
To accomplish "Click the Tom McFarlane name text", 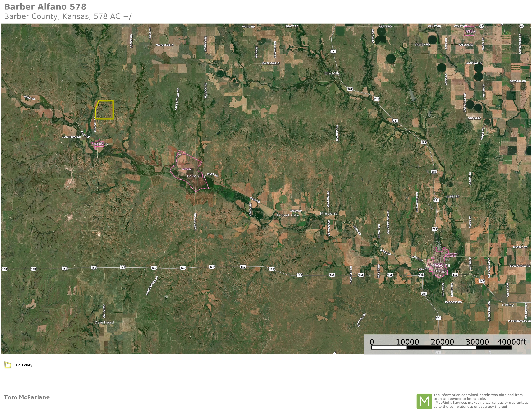I will (27, 397).
